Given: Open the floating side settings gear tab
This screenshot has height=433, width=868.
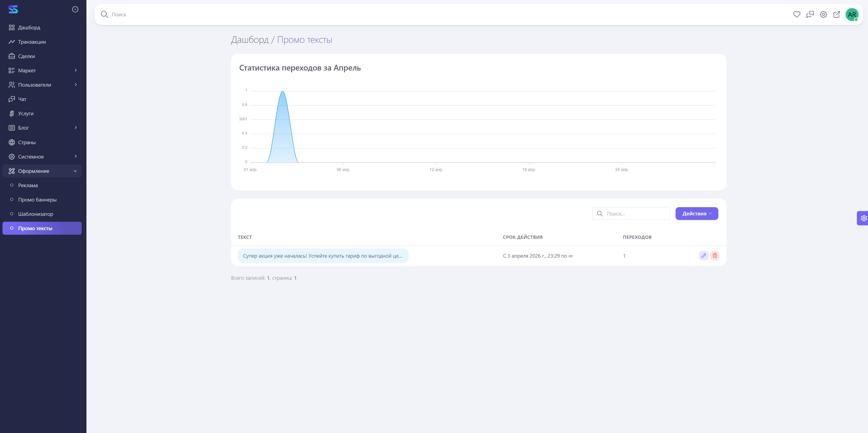Looking at the screenshot, I should tap(863, 218).
